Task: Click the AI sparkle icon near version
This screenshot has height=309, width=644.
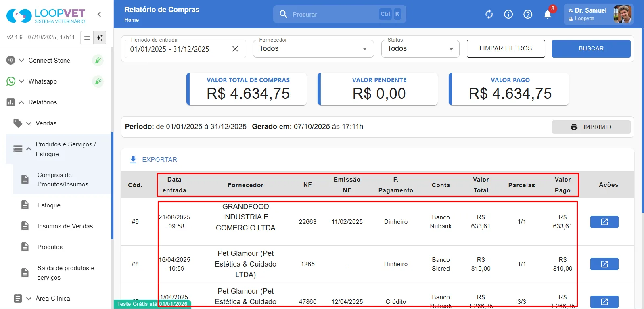Action: click(99, 38)
